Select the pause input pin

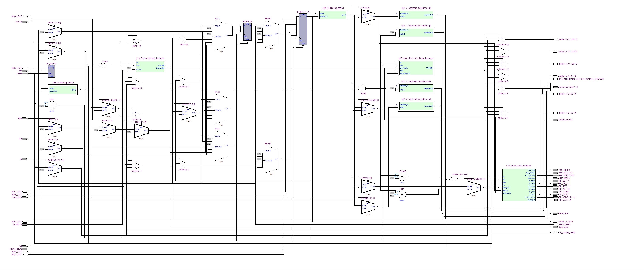coord(25,22)
